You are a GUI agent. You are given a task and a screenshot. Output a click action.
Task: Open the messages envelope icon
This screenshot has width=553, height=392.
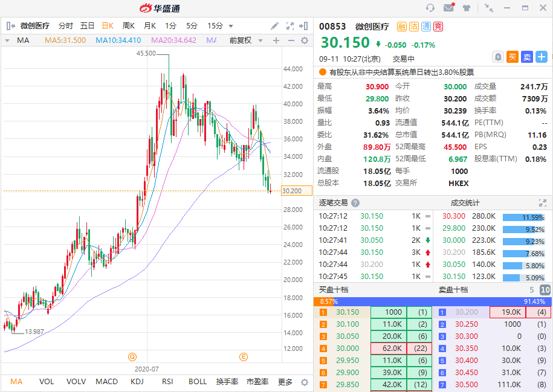[x=448, y=7]
